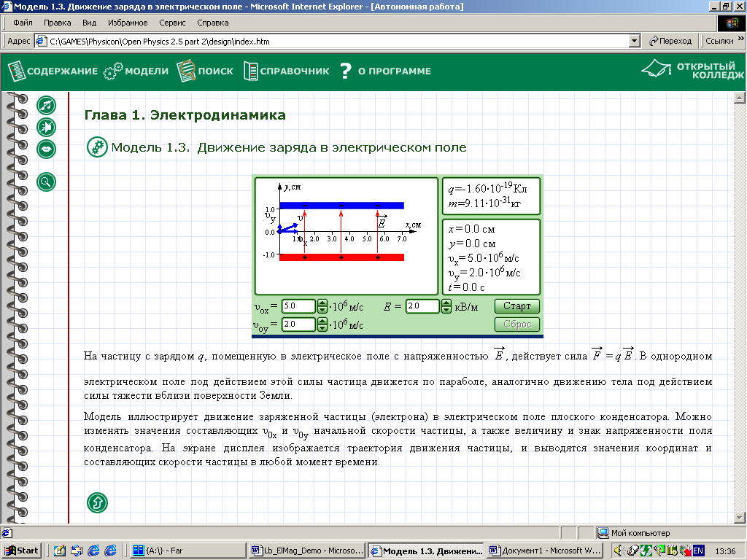This screenshot has width=747, height=560.
Task: Click the v0y spinner arrows
Action: pyautogui.click(x=322, y=324)
